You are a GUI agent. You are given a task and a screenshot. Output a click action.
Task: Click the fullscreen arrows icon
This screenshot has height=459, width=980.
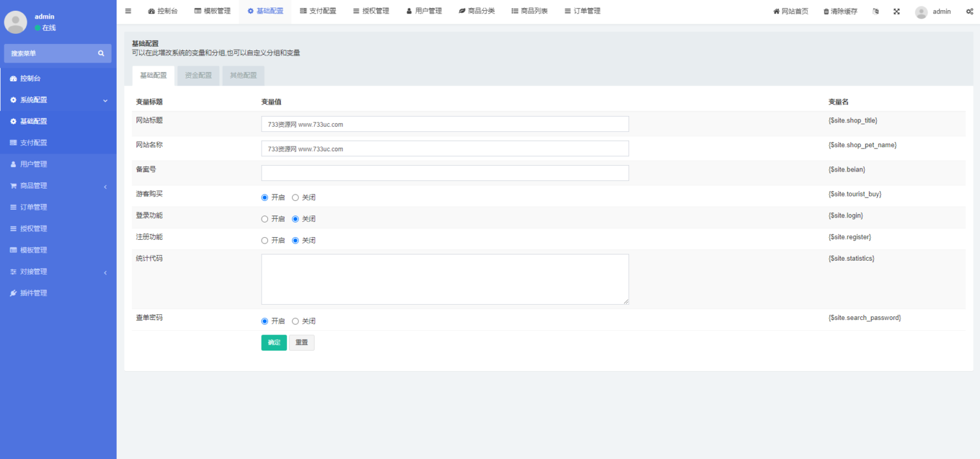coord(896,11)
